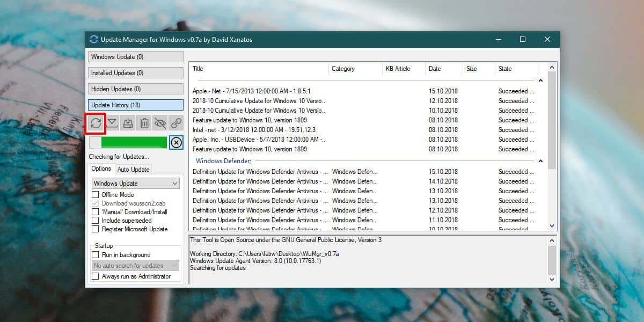Click the update list vertical scrollbar thumb

552,120
